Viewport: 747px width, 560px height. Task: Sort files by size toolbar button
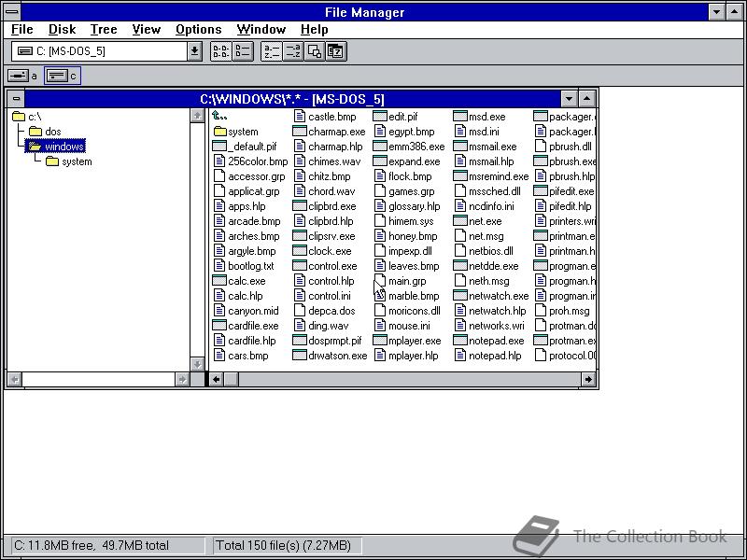(315, 51)
